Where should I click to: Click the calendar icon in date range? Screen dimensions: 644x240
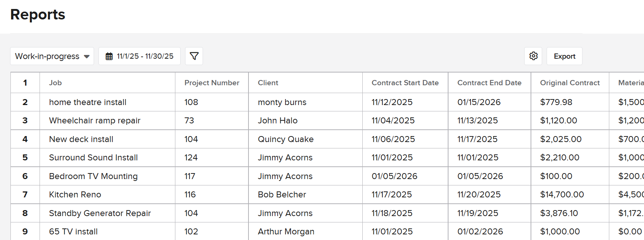click(x=109, y=56)
